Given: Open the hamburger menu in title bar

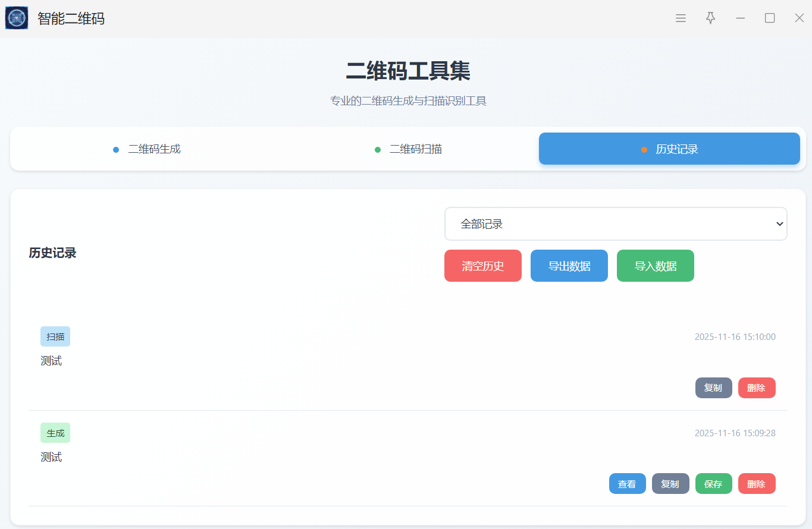Looking at the screenshot, I should tap(681, 18).
